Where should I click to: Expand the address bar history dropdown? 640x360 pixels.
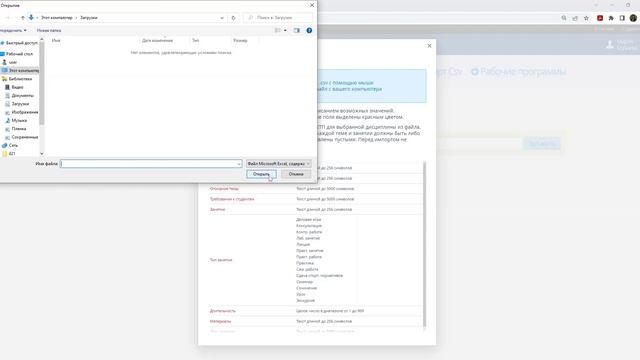(222, 18)
